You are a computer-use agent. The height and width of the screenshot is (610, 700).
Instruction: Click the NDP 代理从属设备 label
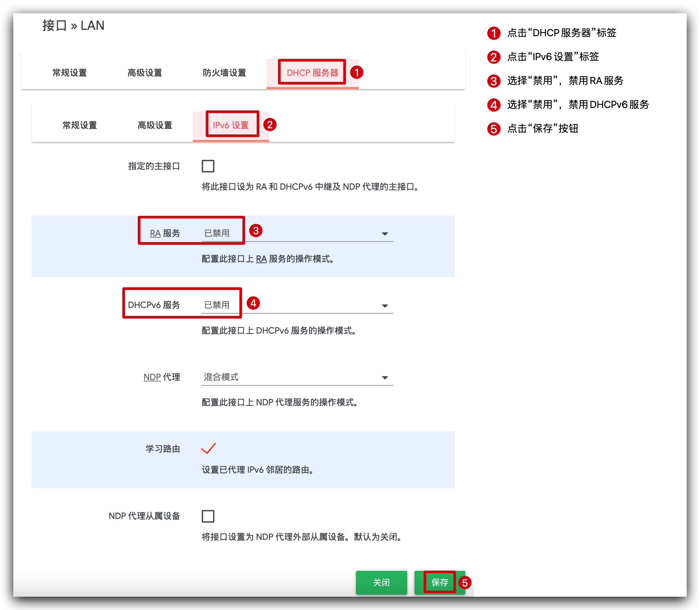coord(144,516)
